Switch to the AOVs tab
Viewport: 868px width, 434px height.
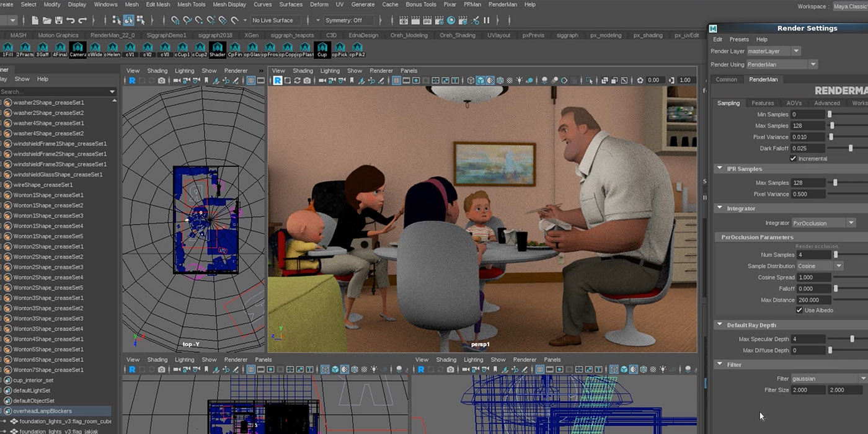[794, 103]
